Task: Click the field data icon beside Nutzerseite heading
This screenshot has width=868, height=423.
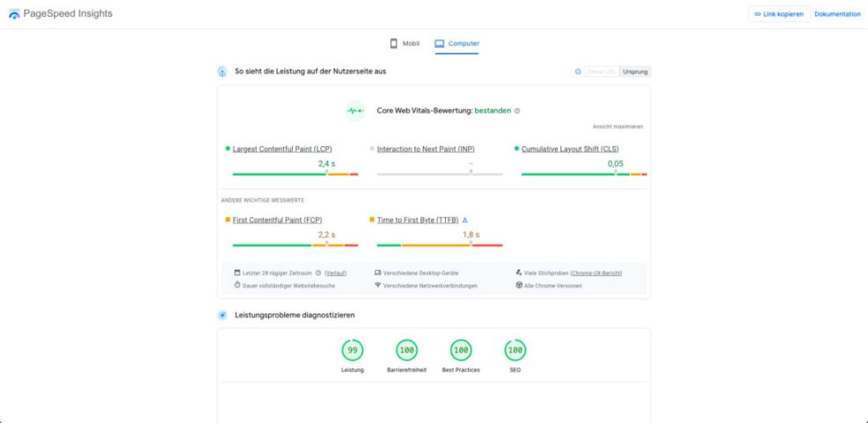Action: coord(222,71)
